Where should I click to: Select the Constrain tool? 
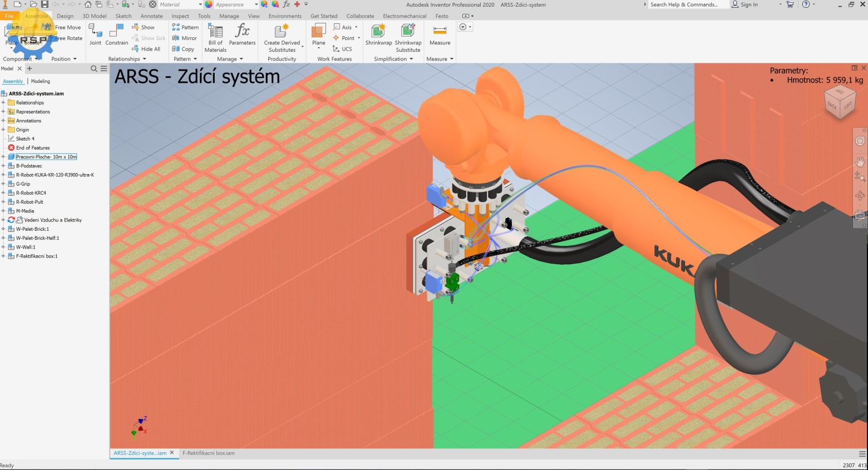(117, 34)
